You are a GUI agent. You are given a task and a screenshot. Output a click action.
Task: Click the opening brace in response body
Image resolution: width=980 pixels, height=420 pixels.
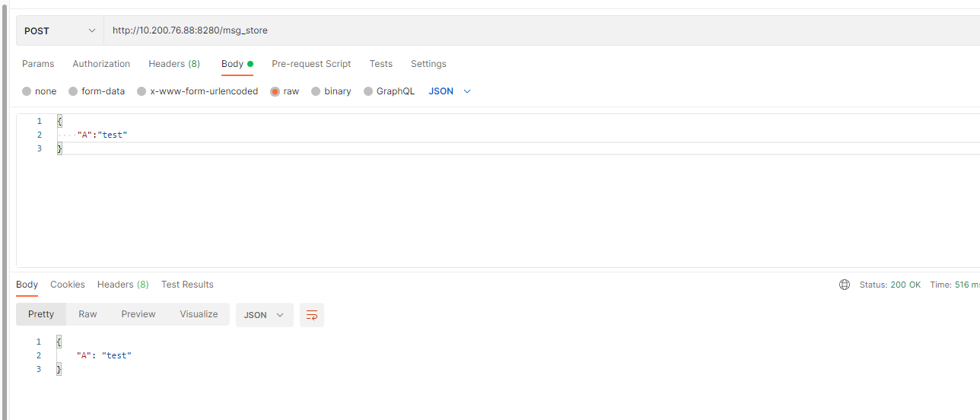pyautogui.click(x=59, y=342)
